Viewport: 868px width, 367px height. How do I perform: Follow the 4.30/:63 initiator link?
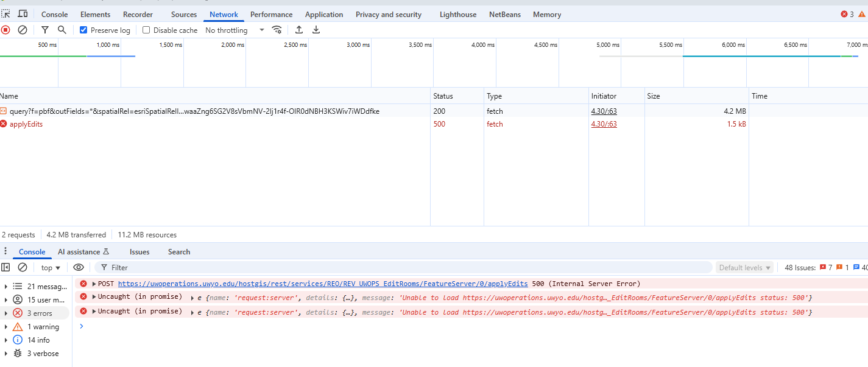[603, 111]
